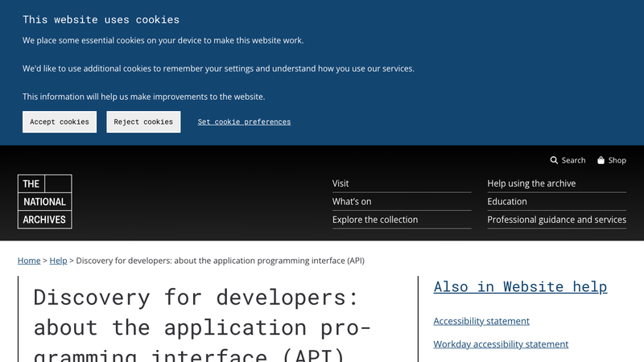
Task: Select Explore the collection
Action: coord(375,220)
